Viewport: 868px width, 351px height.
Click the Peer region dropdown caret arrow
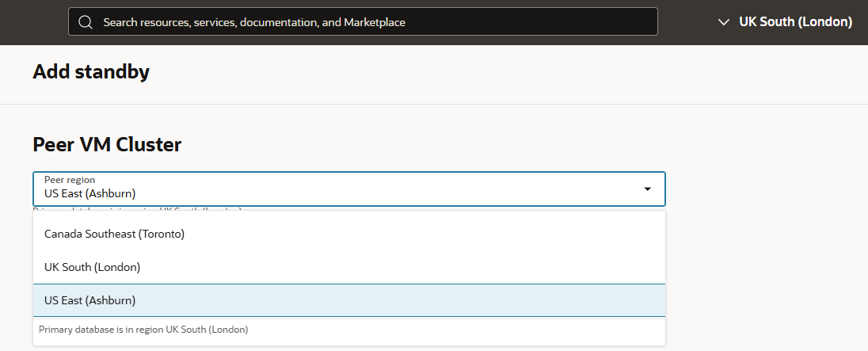(647, 189)
